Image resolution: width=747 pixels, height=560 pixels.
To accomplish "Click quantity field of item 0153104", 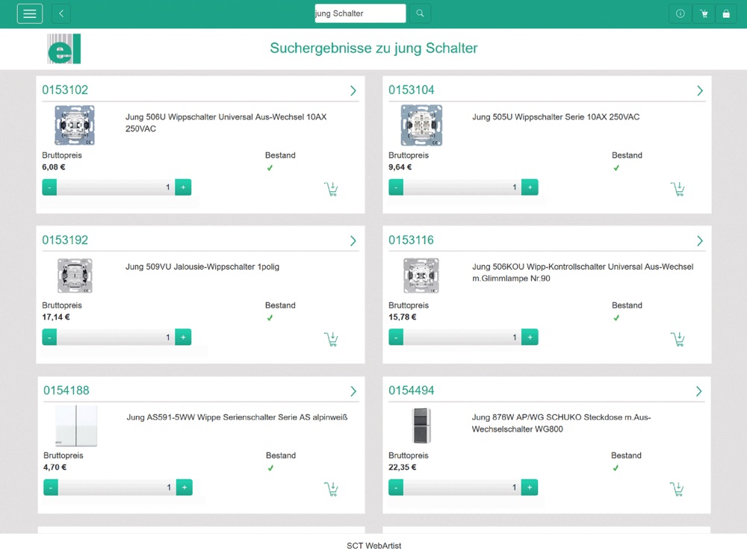I will 462,187.
